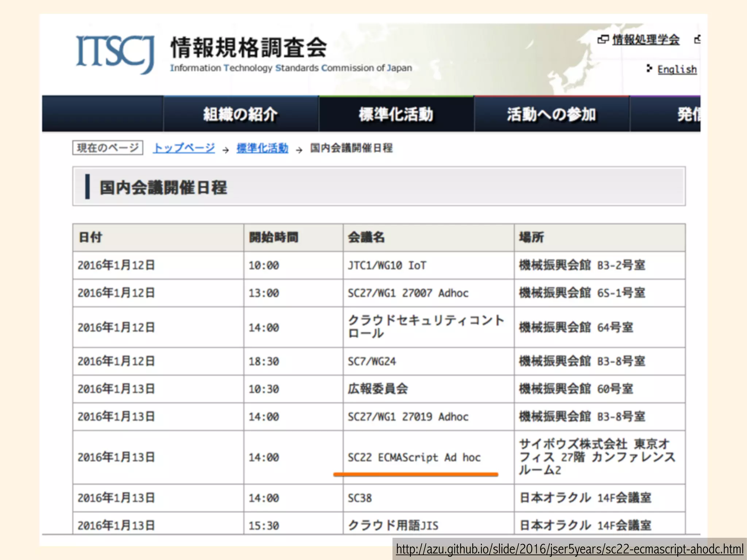747x560 pixels.
Task: Click the 現在のページ label box
Action: click(108, 148)
